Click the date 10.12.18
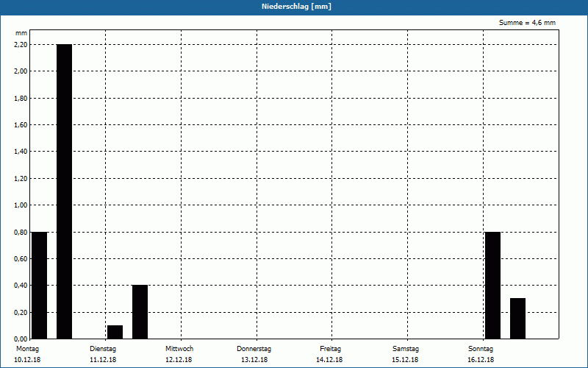This screenshot has height=368, width=588. pos(27,360)
